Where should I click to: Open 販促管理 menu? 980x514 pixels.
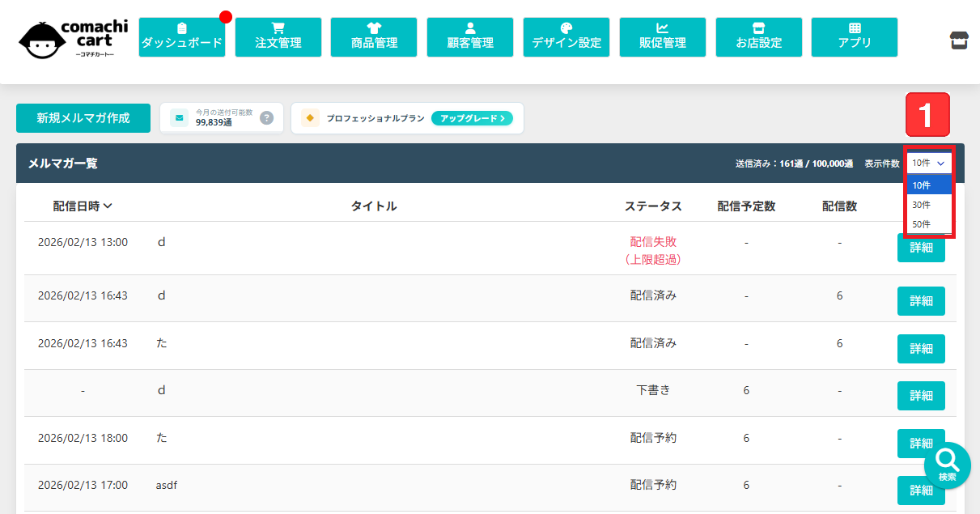(x=663, y=37)
